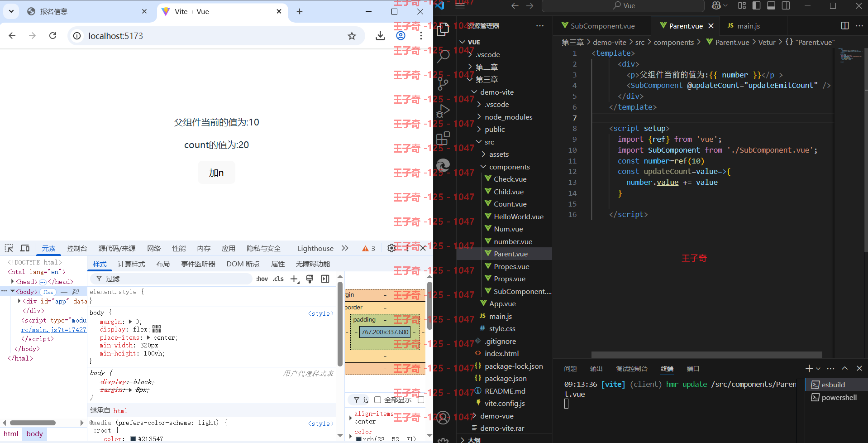
Task: Switch to 网络 tab in DevTools
Action: point(154,248)
